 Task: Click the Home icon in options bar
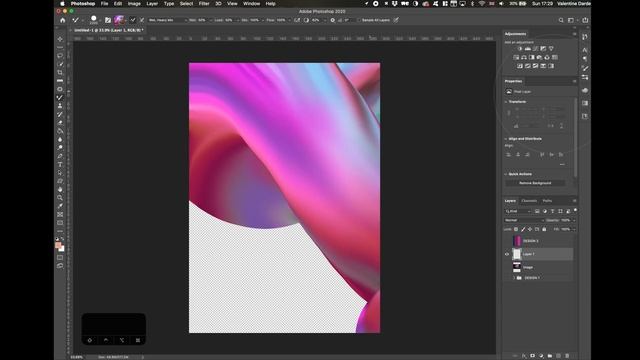[62, 20]
